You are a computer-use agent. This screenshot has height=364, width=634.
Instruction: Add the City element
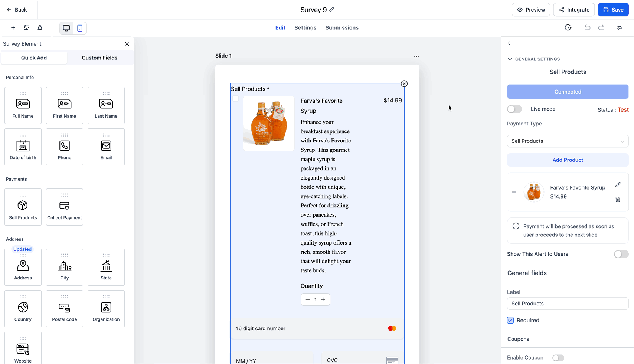click(x=65, y=267)
